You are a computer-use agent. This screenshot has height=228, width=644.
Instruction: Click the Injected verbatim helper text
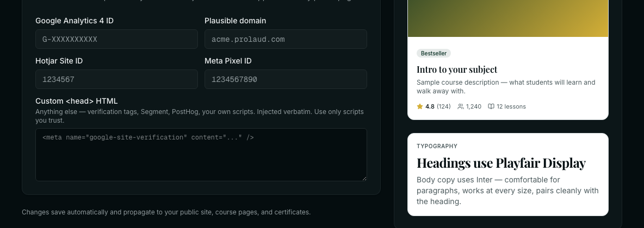[x=200, y=116]
